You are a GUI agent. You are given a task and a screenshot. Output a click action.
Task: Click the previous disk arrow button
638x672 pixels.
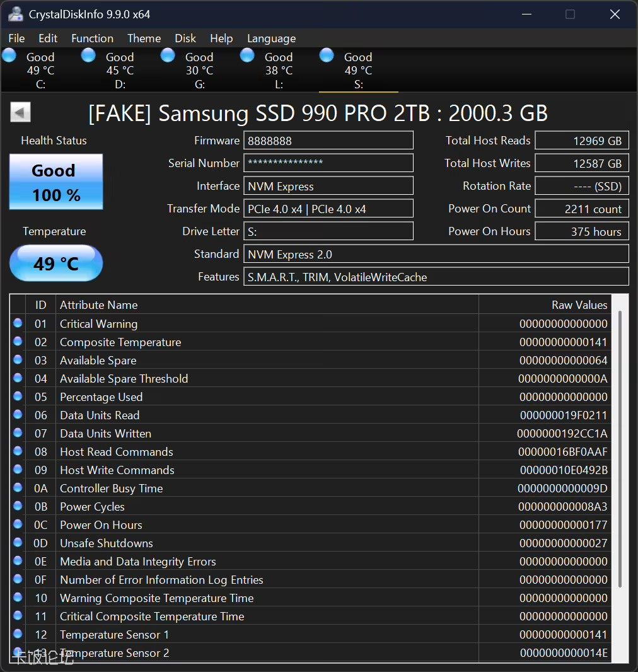click(x=21, y=112)
